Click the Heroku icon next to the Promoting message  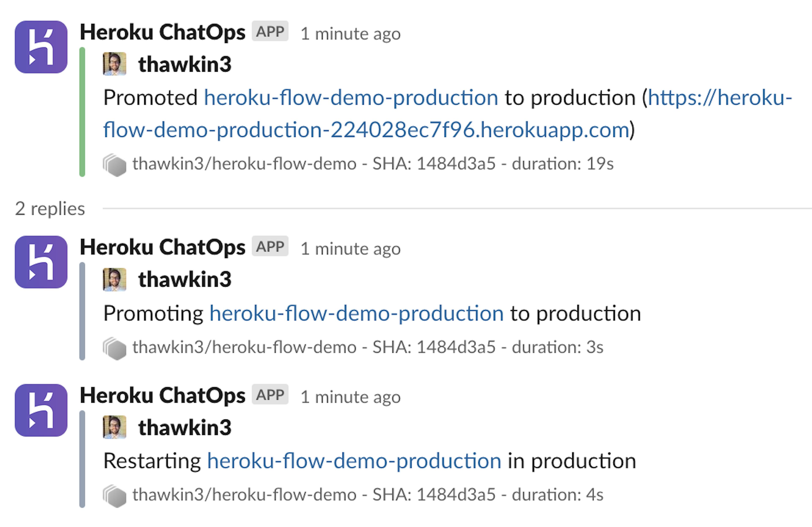tap(41, 263)
